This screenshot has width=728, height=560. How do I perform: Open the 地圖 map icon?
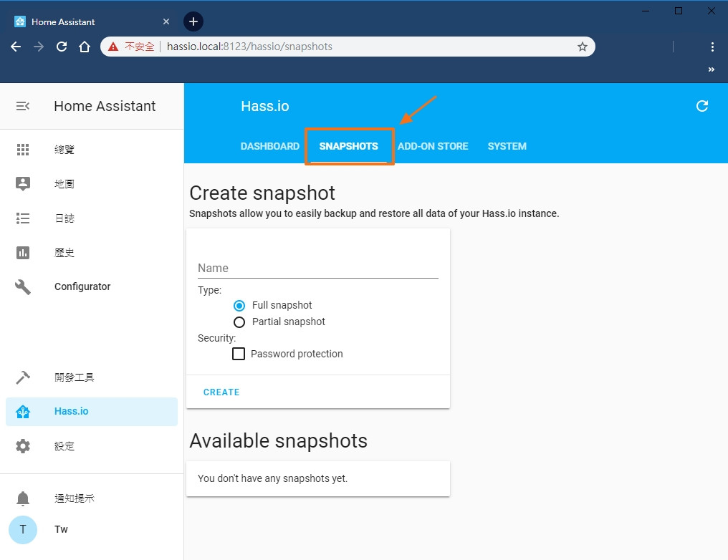tap(23, 184)
